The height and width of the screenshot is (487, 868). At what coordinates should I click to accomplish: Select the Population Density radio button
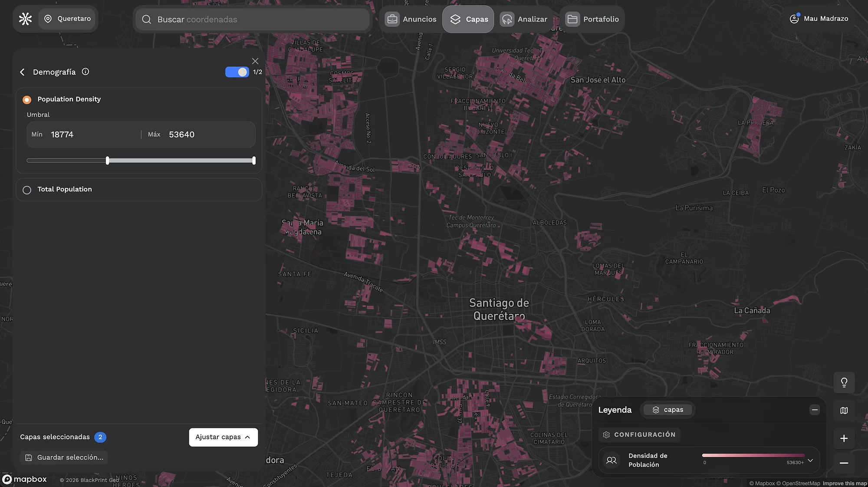[27, 100]
